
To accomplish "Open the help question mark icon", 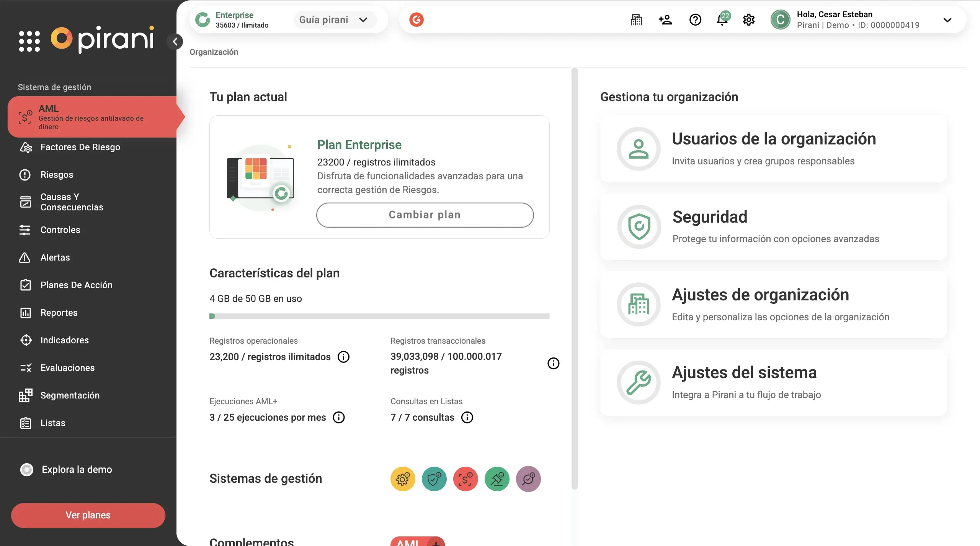I will pyautogui.click(x=695, y=20).
